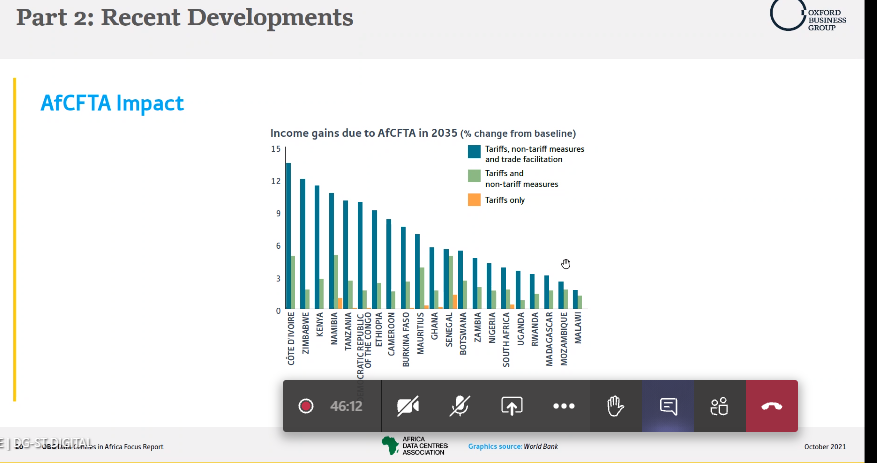877x463 pixels.
Task: Click the TANZANIA axis label
Action: [x=348, y=331]
